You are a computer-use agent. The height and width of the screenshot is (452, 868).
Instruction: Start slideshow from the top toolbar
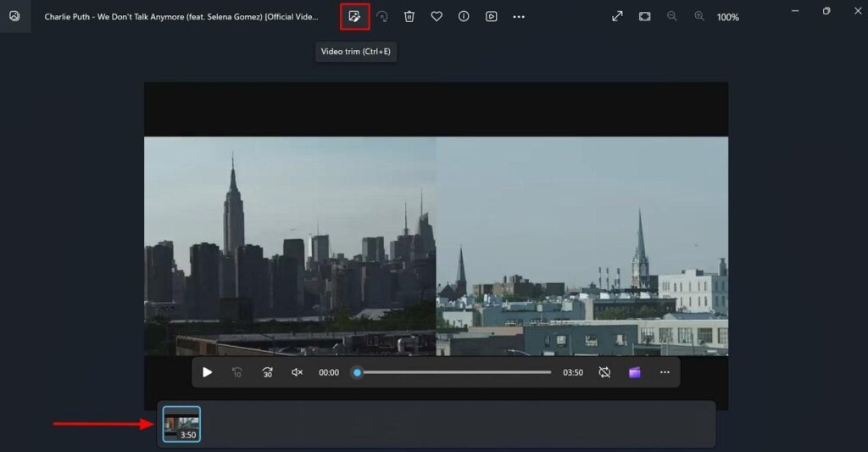(491, 17)
